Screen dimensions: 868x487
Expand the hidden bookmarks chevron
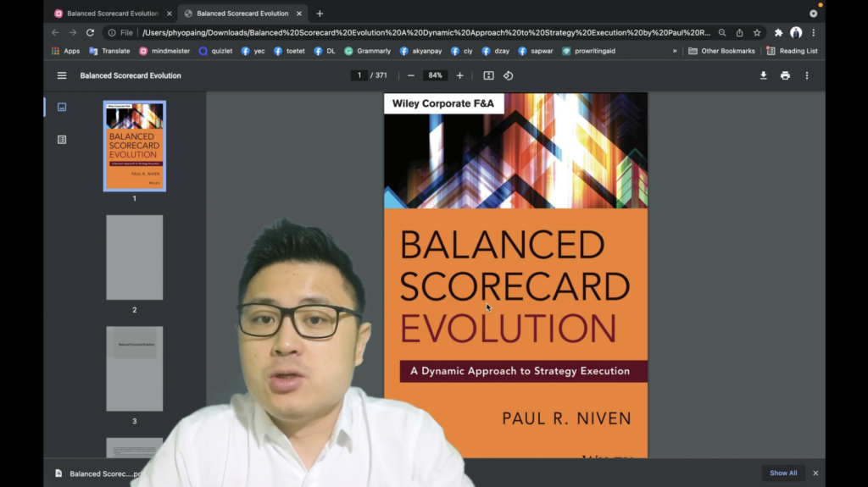(x=675, y=51)
